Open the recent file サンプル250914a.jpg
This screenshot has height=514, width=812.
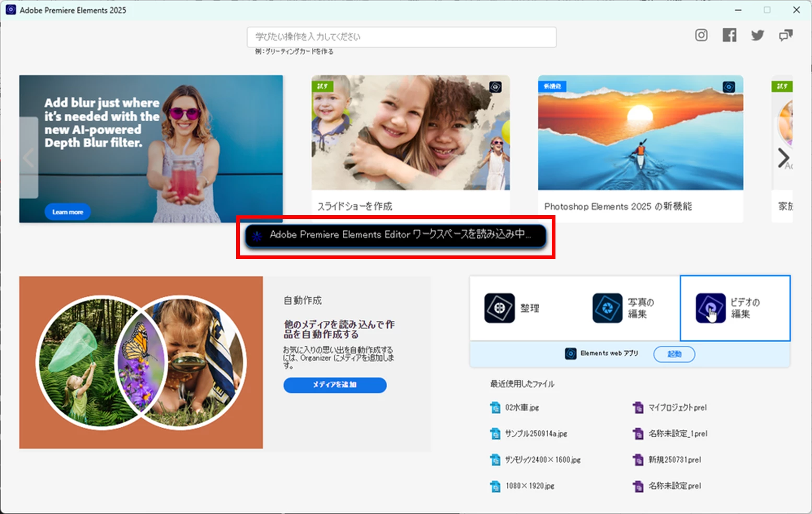[x=536, y=434]
